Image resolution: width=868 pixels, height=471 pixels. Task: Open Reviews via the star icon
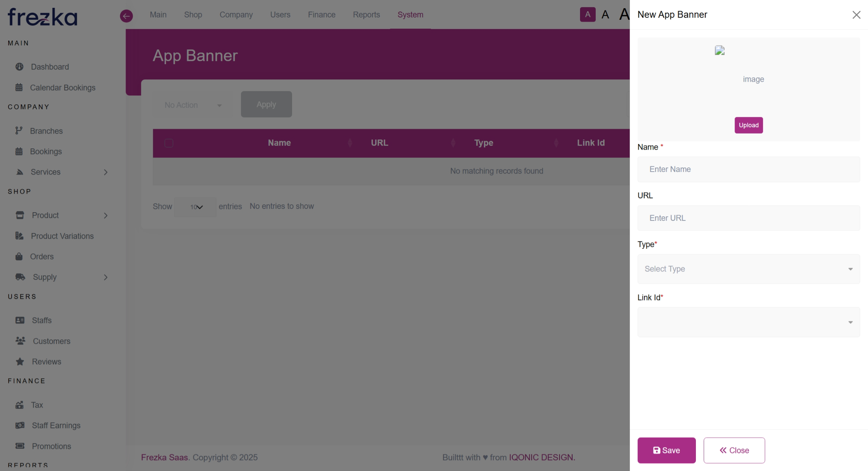tap(20, 362)
